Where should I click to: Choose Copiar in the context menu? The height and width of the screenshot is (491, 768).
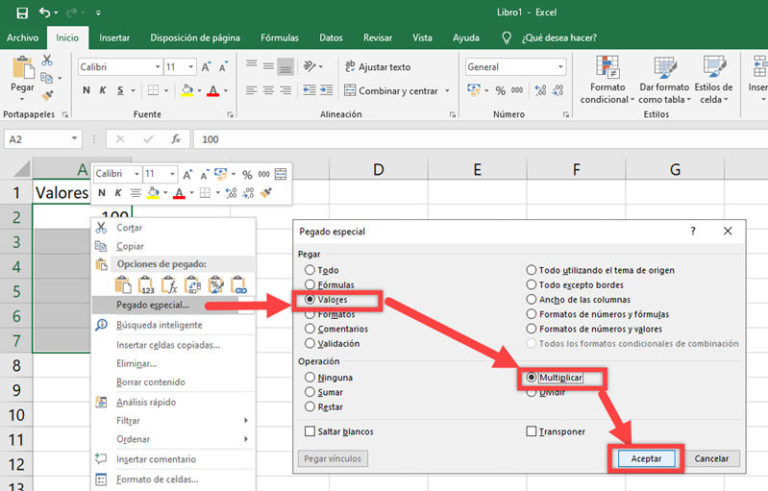point(130,246)
